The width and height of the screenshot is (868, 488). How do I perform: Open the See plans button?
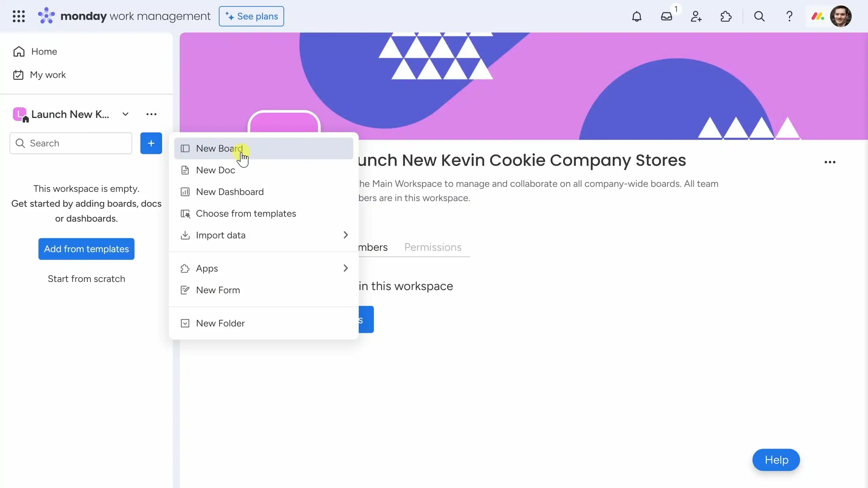tap(251, 16)
